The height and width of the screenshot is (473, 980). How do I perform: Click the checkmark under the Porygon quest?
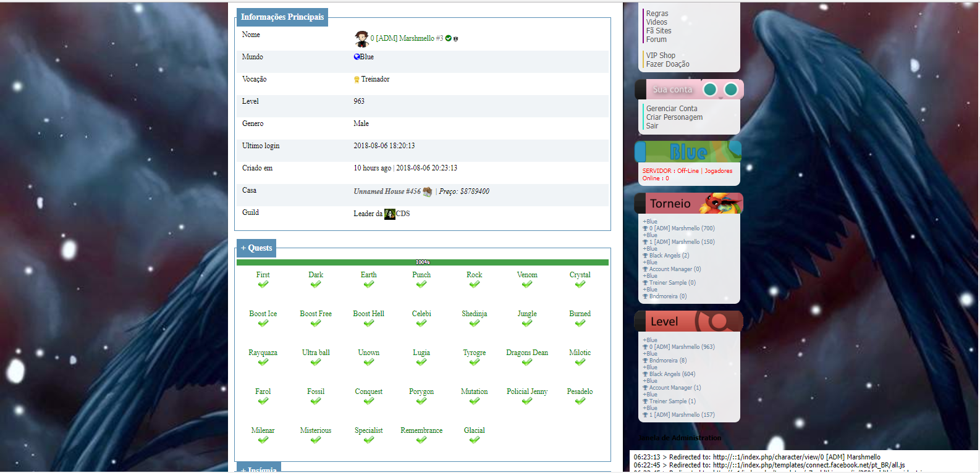(421, 401)
